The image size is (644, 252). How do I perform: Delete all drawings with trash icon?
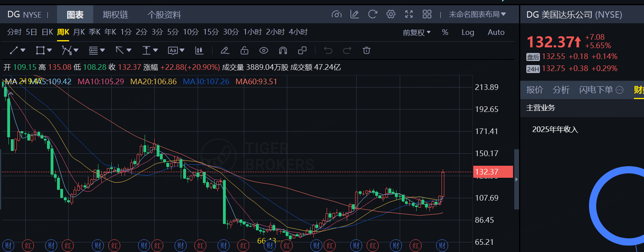tap(366, 51)
